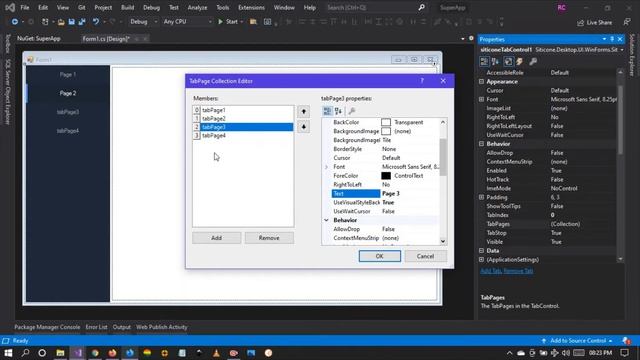Expand (ApplicationSettings) in Properties panel
This screenshot has height=360, width=640.
481,260
